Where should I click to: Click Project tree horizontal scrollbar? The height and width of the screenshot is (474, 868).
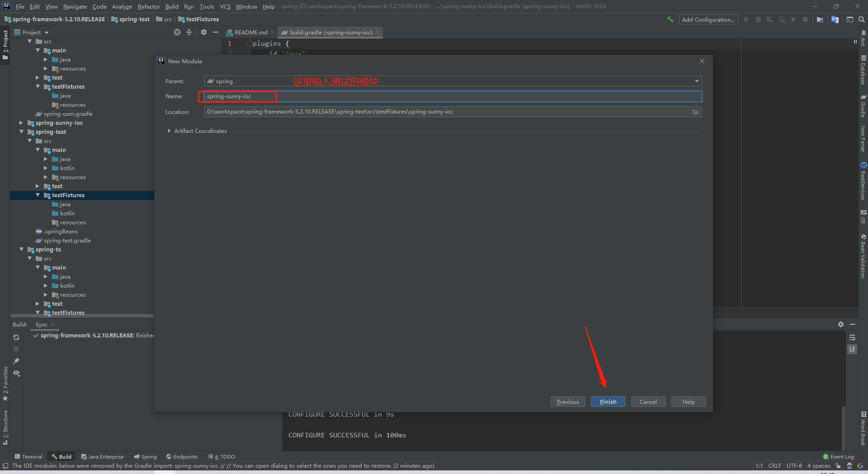(82, 316)
